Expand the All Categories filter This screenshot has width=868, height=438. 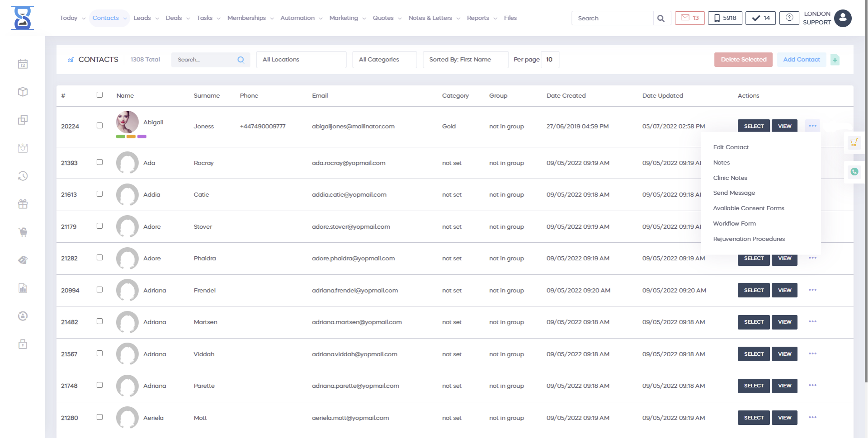pyautogui.click(x=384, y=60)
